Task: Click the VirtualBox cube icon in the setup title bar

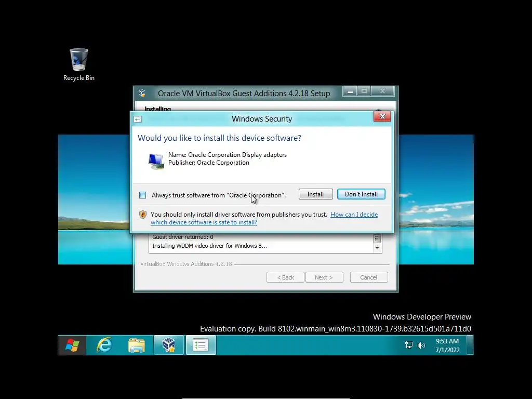Action: [142, 93]
